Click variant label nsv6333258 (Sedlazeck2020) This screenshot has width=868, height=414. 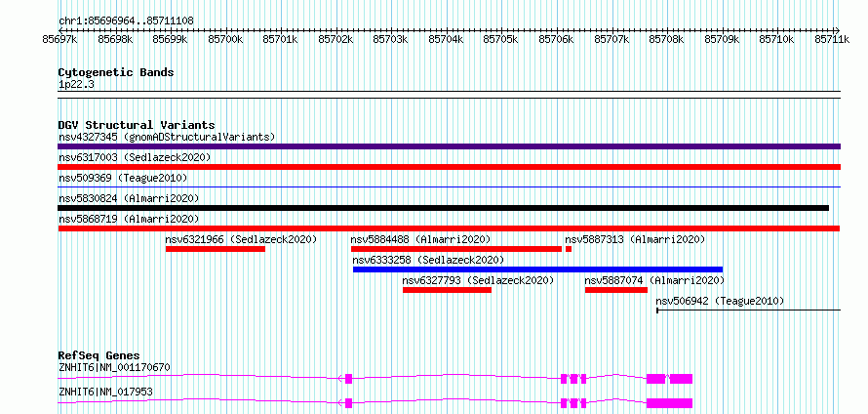pyautogui.click(x=428, y=260)
